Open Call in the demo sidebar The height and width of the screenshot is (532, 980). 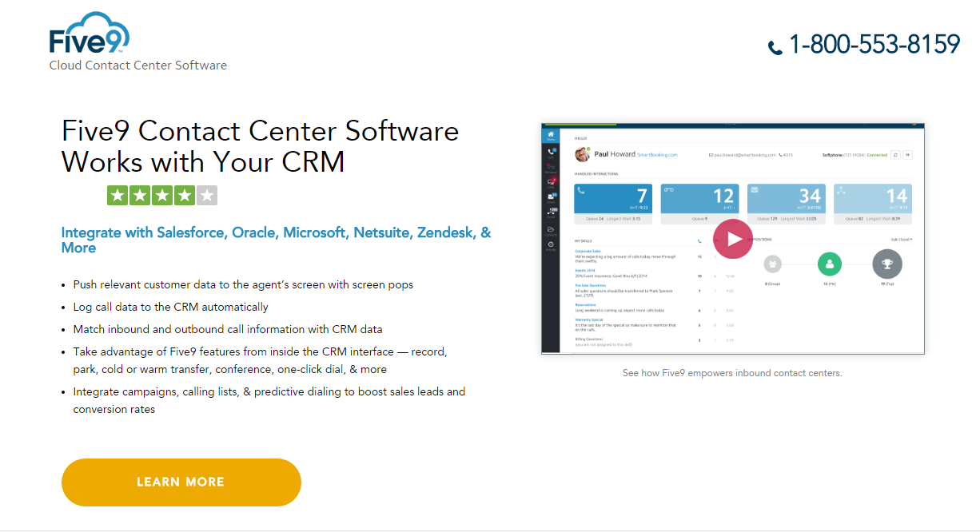pos(551,153)
